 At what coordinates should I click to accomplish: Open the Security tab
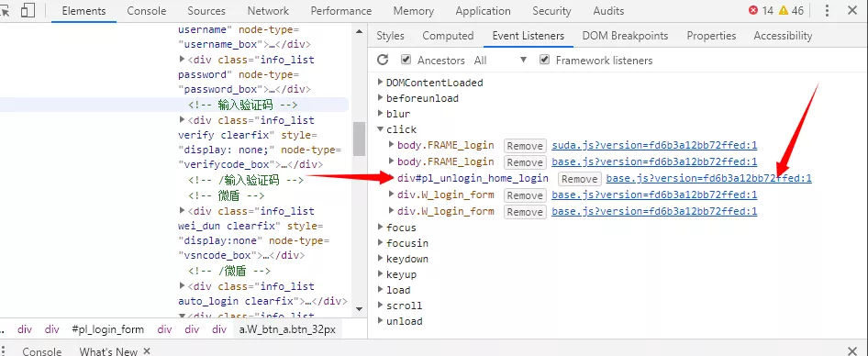point(551,10)
